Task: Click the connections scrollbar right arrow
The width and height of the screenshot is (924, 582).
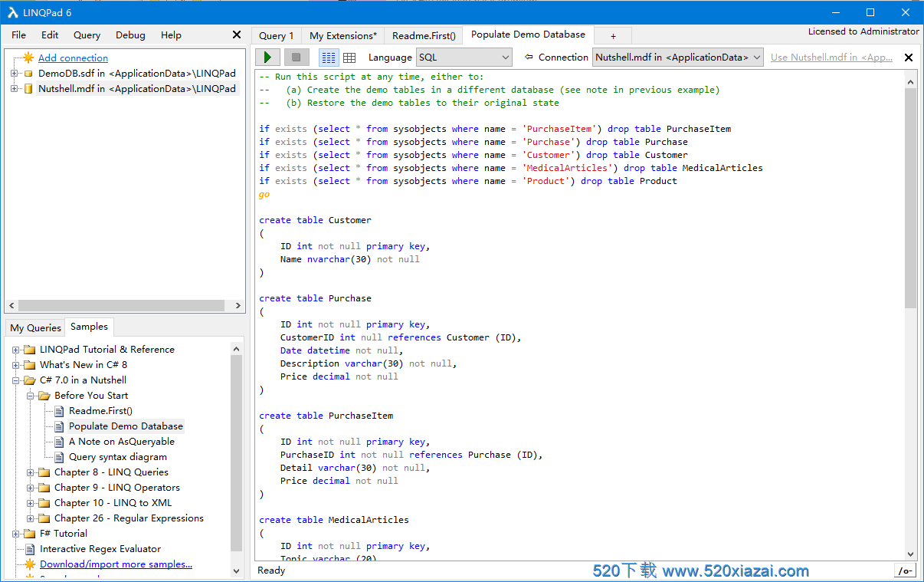Action: (238, 305)
